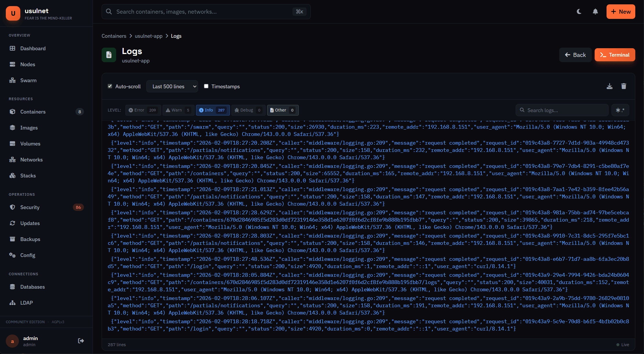This screenshot has height=354, width=644.
Task: Create something with the New button
Action: pos(620,12)
